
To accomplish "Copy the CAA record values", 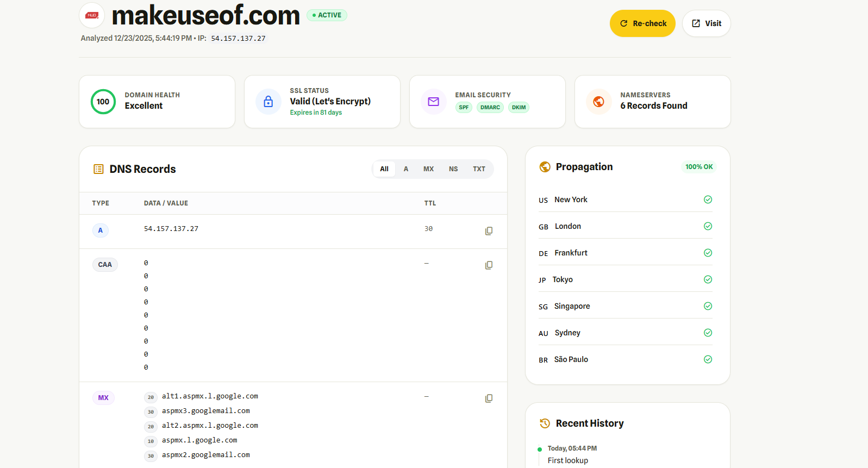I will [x=489, y=265].
